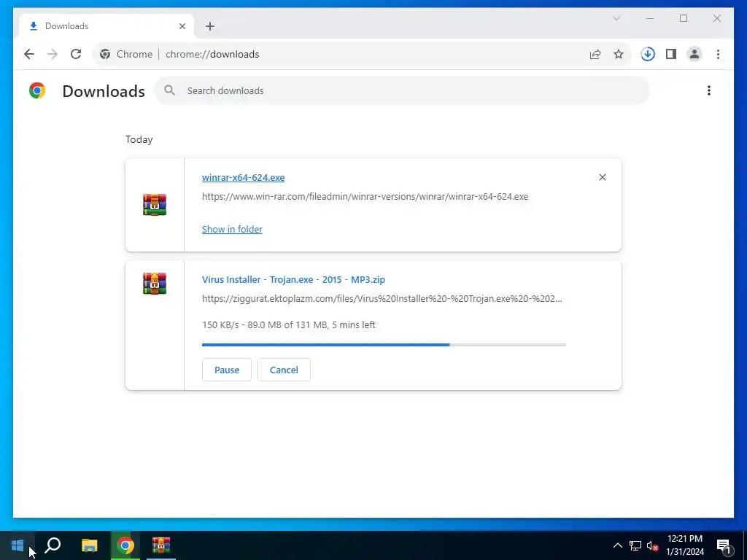The height and width of the screenshot is (560, 747).
Task: Open the network status tray icon
Action: point(635,545)
